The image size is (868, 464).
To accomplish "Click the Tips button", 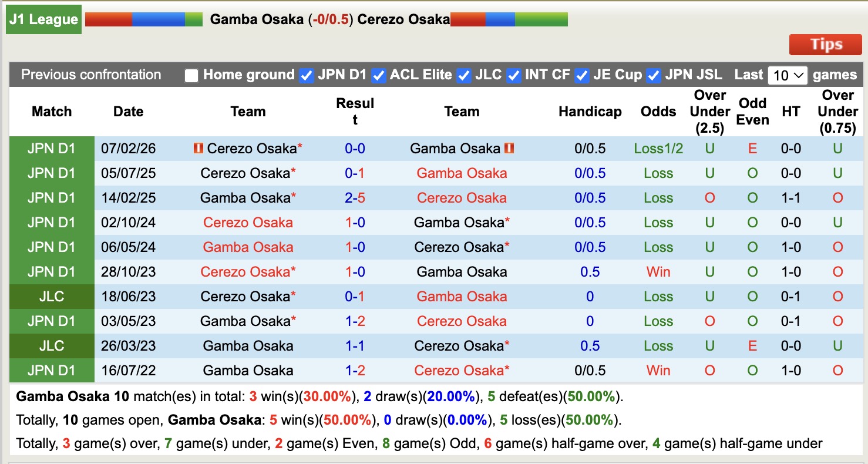I will (825, 43).
